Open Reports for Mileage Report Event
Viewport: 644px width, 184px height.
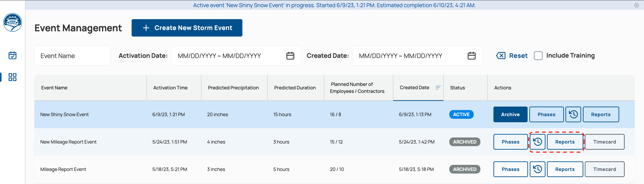point(565,169)
